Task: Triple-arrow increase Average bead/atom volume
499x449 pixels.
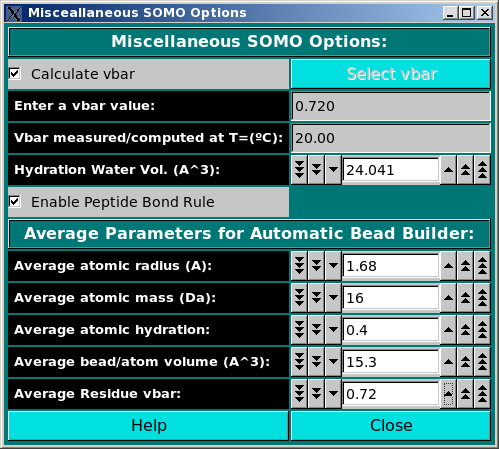Action: [482, 362]
